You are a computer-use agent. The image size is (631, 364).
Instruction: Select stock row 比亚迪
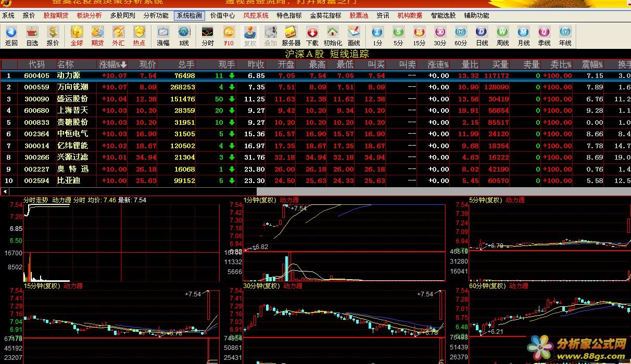316,180
